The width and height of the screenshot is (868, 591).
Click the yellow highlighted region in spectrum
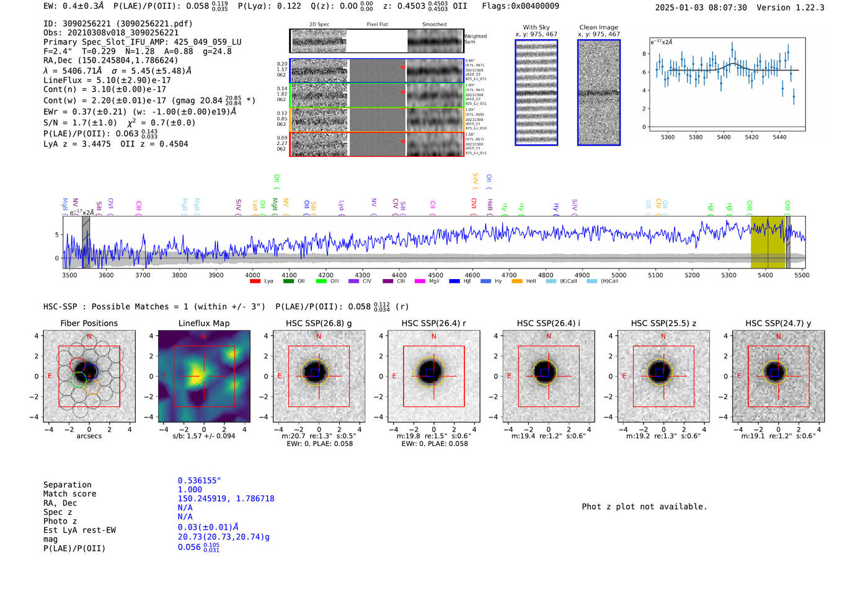pyautogui.click(x=768, y=242)
